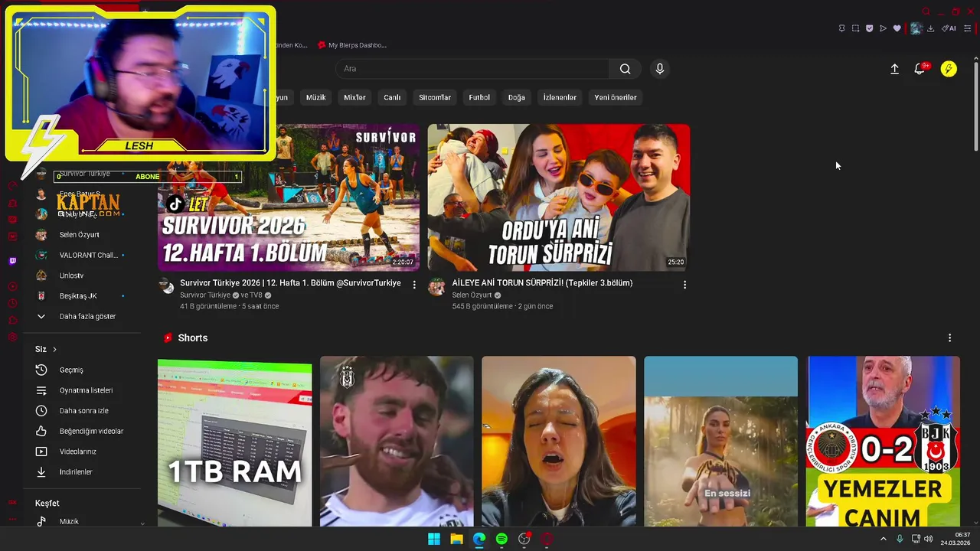This screenshot has width=980, height=551.
Task: Open the red browser search icon in title bar
Action: click(x=926, y=11)
